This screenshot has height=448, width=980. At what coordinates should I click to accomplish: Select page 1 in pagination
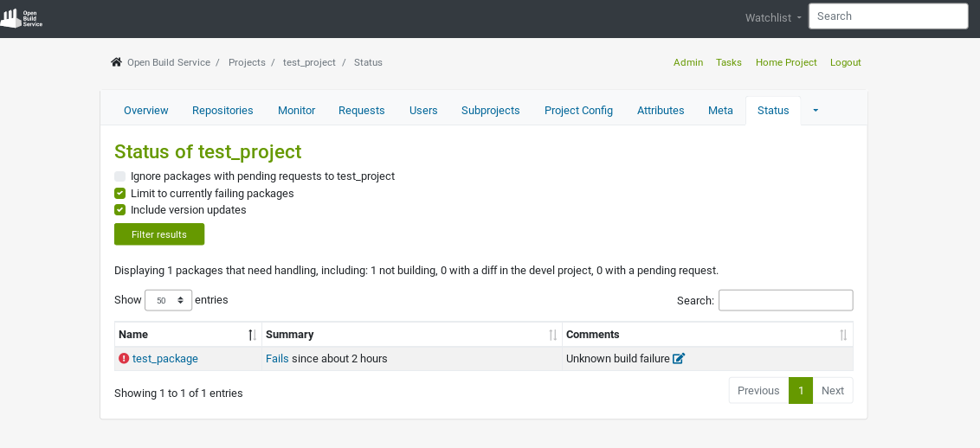click(x=801, y=391)
